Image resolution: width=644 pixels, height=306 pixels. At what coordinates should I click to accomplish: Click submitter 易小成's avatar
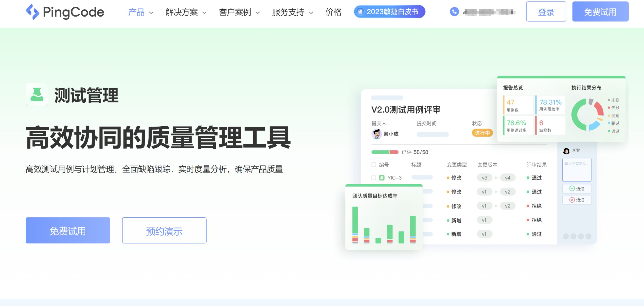tap(376, 134)
